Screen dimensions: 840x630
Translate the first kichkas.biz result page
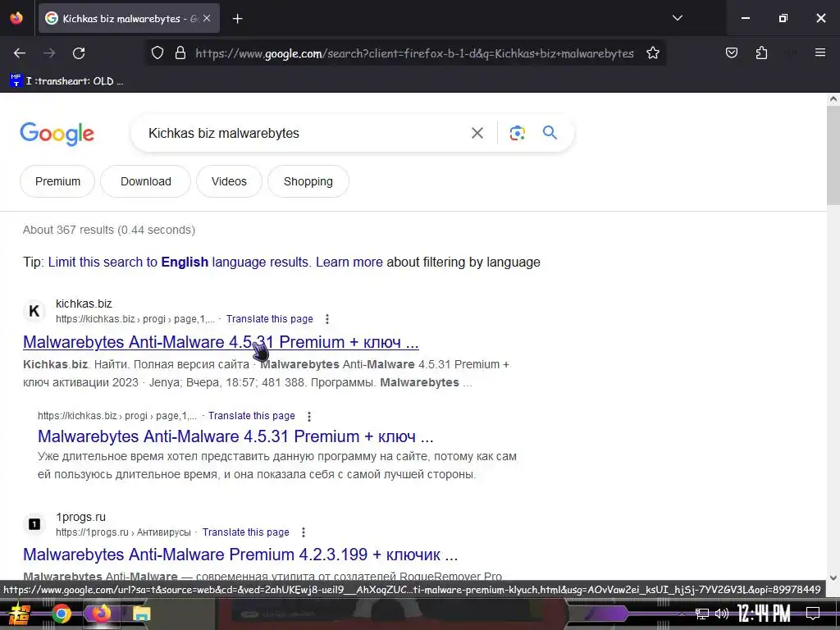click(x=269, y=319)
